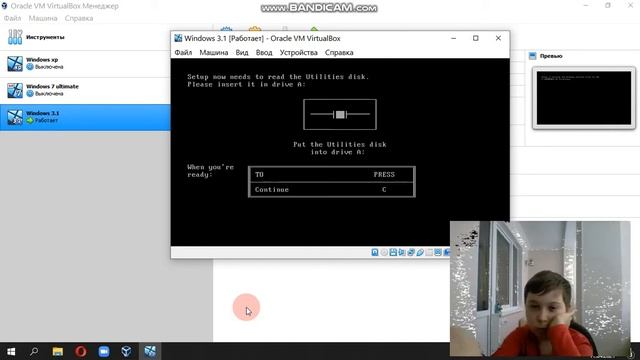Click the Continue row in setup screen
This screenshot has height=360, width=640.
click(331, 190)
